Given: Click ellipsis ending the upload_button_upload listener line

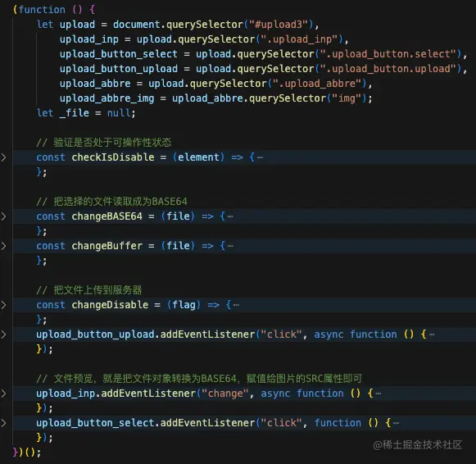Looking at the screenshot, I should coord(432,334).
